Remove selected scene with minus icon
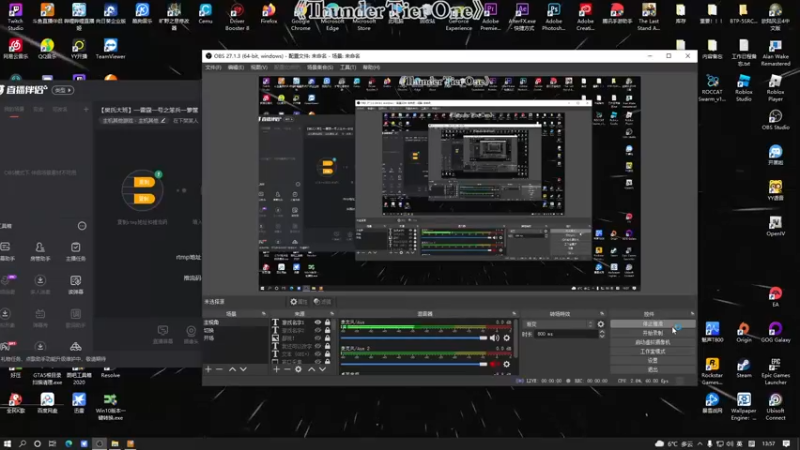The image size is (800, 450). point(219,369)
